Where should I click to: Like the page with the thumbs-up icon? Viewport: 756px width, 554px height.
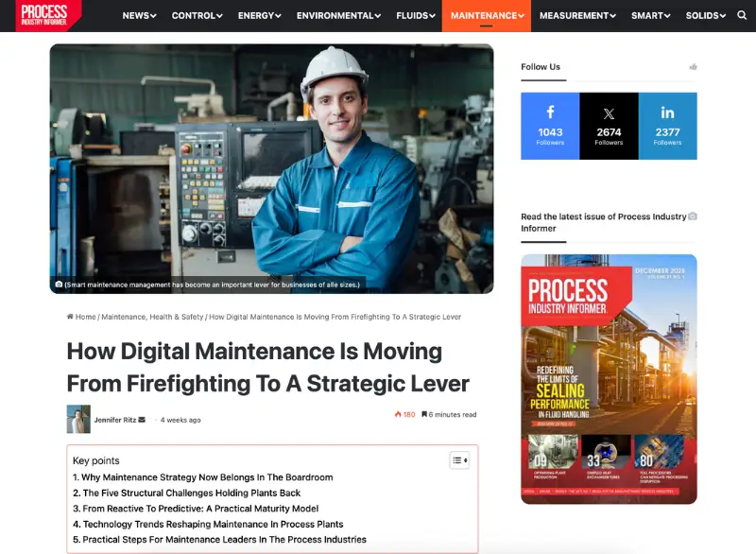(693, 66)
